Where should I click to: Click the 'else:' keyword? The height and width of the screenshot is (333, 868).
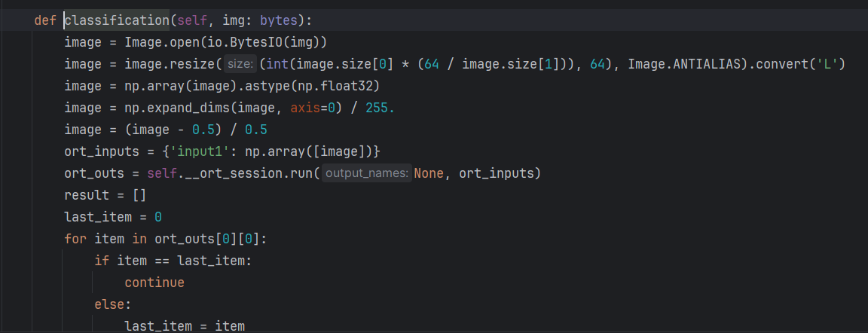coord(112,305)
